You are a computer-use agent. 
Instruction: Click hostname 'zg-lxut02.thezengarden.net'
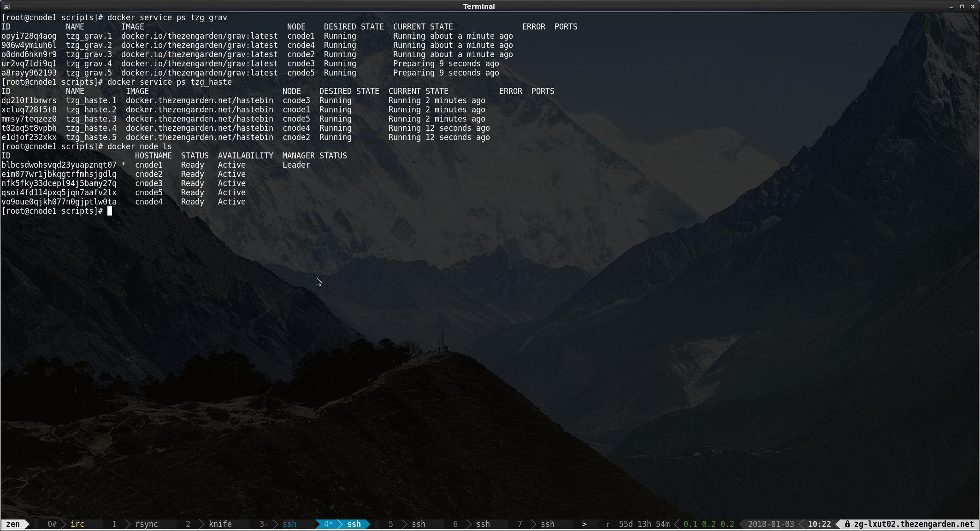(914, 524)
